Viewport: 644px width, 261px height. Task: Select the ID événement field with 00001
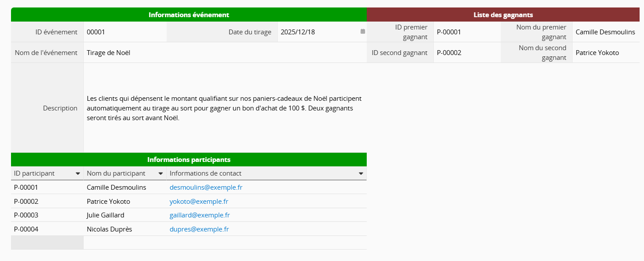(x=125, y=32)
